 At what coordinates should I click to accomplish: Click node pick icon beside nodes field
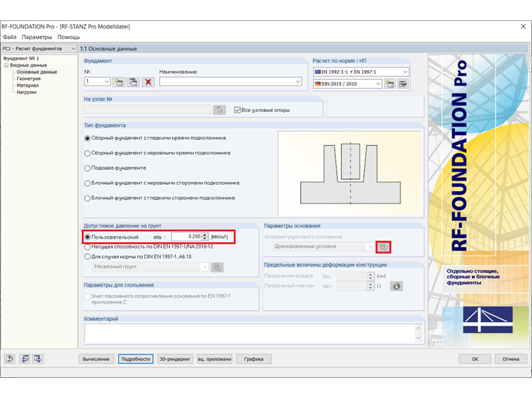pos(220,110)
